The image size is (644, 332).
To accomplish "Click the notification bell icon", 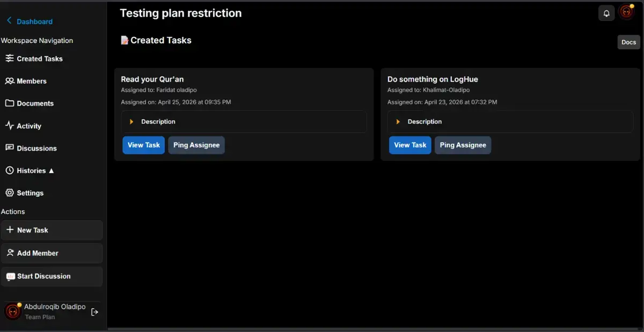I will [606, 13].
